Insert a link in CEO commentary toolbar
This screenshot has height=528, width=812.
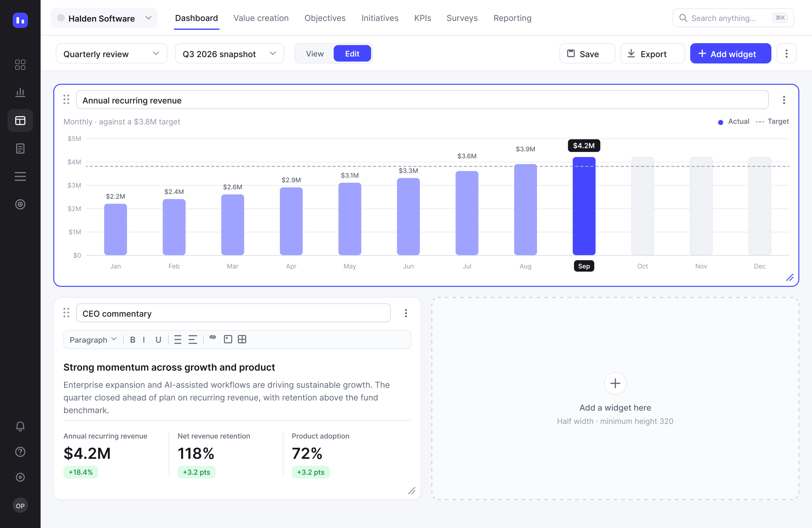pyautogui.click(x=213, y=338)
